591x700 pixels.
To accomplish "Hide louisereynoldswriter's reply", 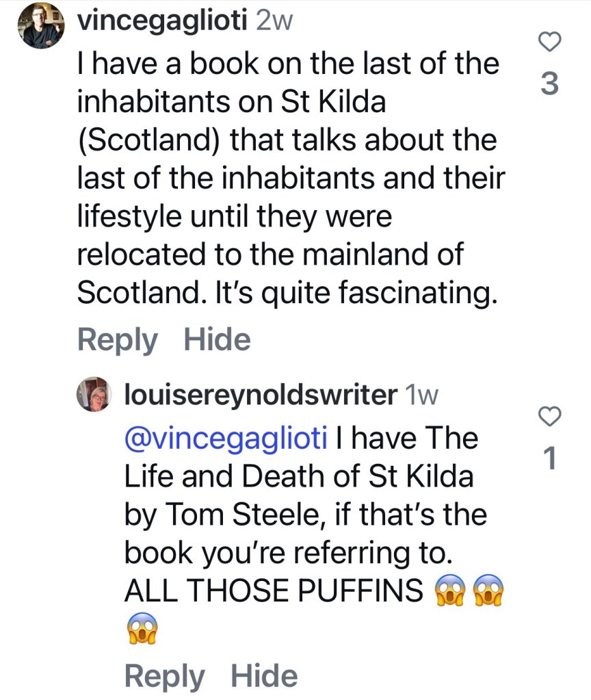I will point(264,676).
